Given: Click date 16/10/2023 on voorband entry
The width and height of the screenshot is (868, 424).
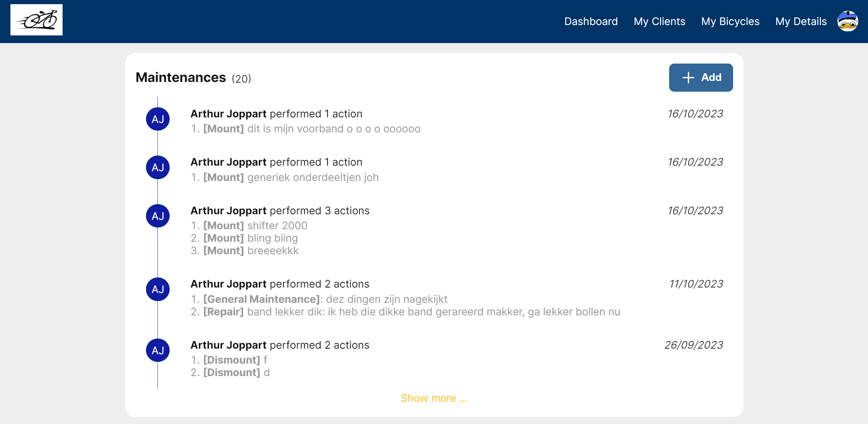Looking at the screenshot, I should pyautogui.click(x=696, y=114).
